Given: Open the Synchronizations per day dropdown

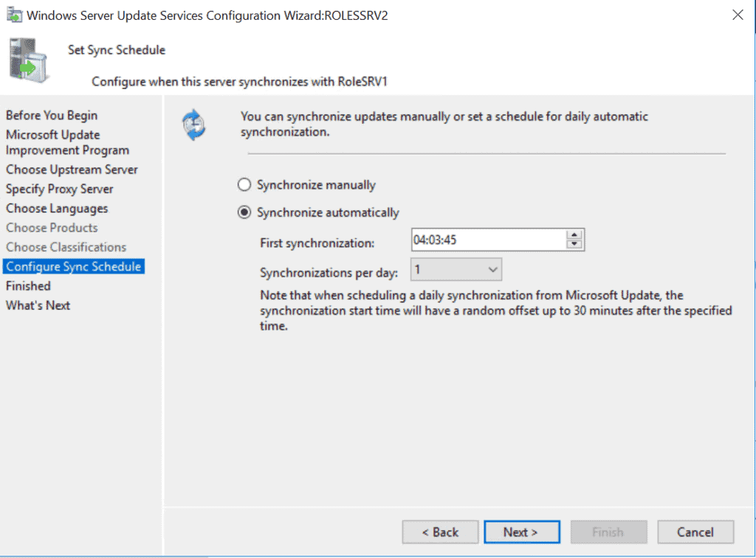Looking at the screenshot, I should point(456,269).
